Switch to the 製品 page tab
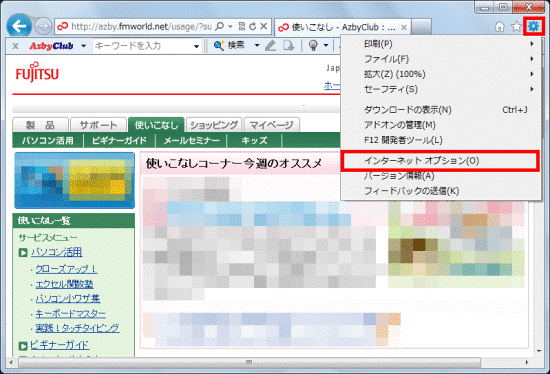Screen dimensions: 550x374 (40, 125)
